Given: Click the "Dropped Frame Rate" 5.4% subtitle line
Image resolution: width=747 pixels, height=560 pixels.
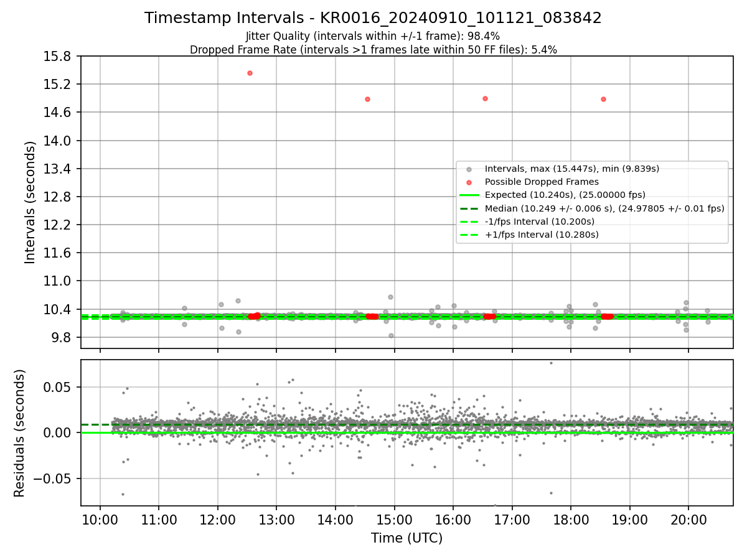Looking at the screenshot, I should 373,50.
